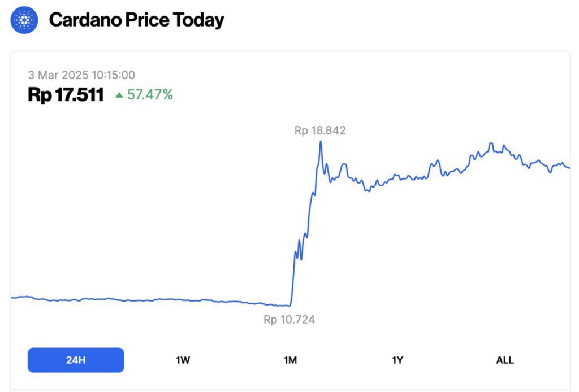
Task: Select the green upward arrow indicator
Action: pyautogui.click(x=120, y=95)
